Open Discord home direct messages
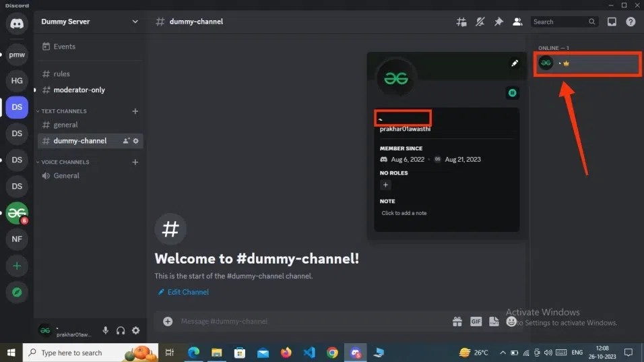 pos(17,24)
